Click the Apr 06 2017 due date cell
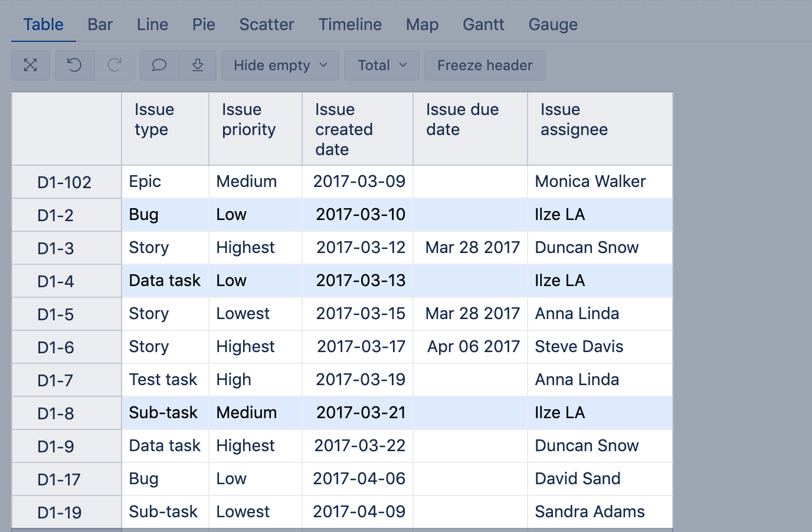 tap(473, 347)
